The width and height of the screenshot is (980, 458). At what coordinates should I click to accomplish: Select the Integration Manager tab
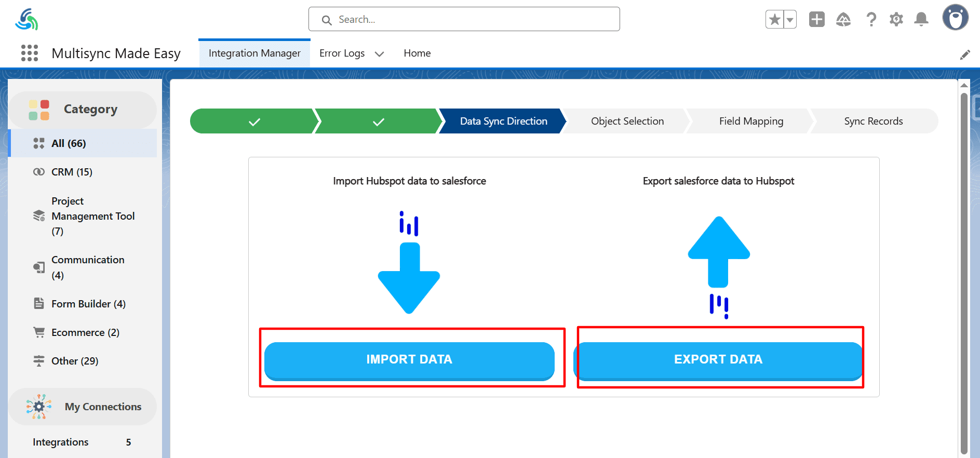tap(254, 53)
